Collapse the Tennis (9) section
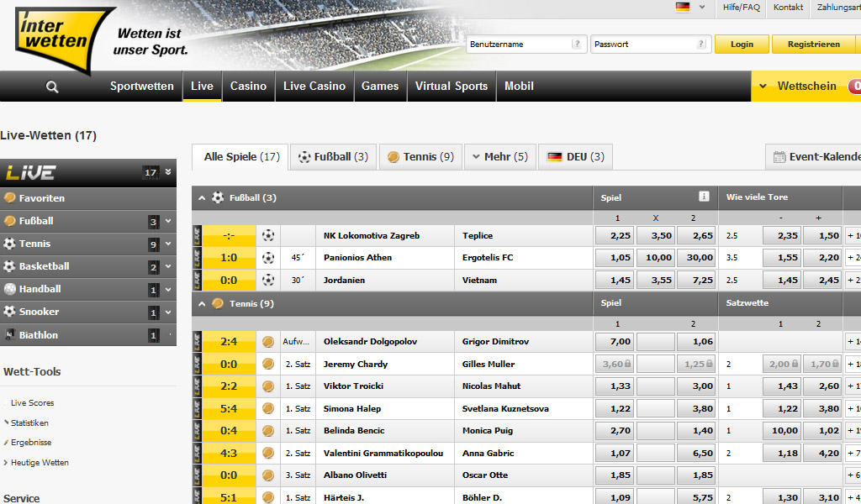 tap(202, 304)
